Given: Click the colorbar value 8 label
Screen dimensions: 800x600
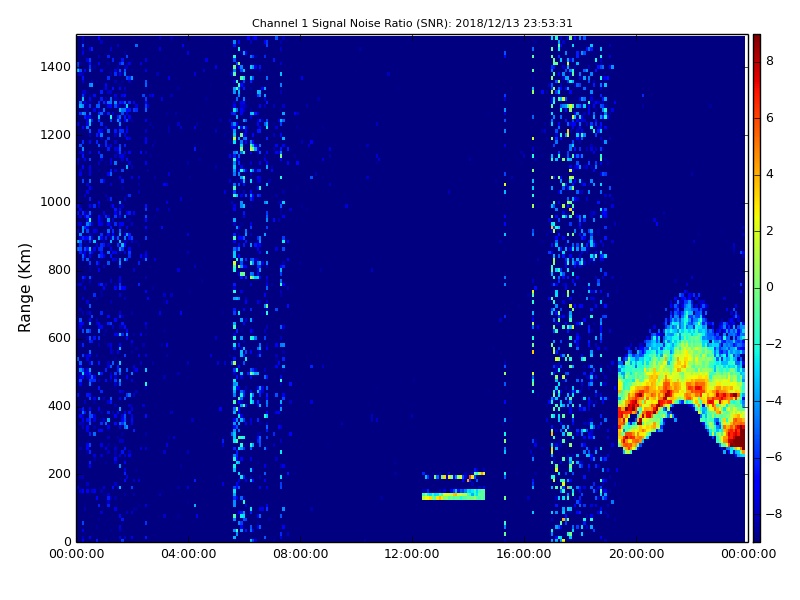Looking at the screenshot, I should [x=770, y=61].
